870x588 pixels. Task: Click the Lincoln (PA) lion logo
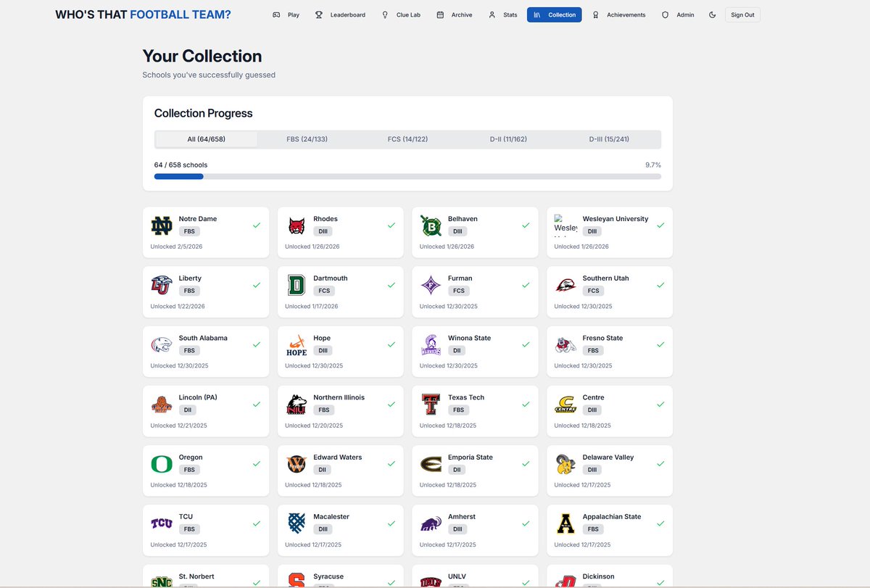[162, 405]
